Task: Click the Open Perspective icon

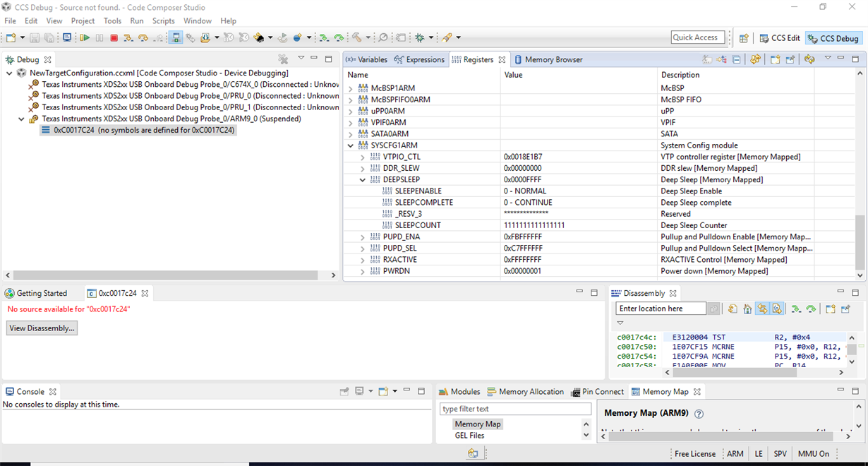Action: [x=744, y=38]
